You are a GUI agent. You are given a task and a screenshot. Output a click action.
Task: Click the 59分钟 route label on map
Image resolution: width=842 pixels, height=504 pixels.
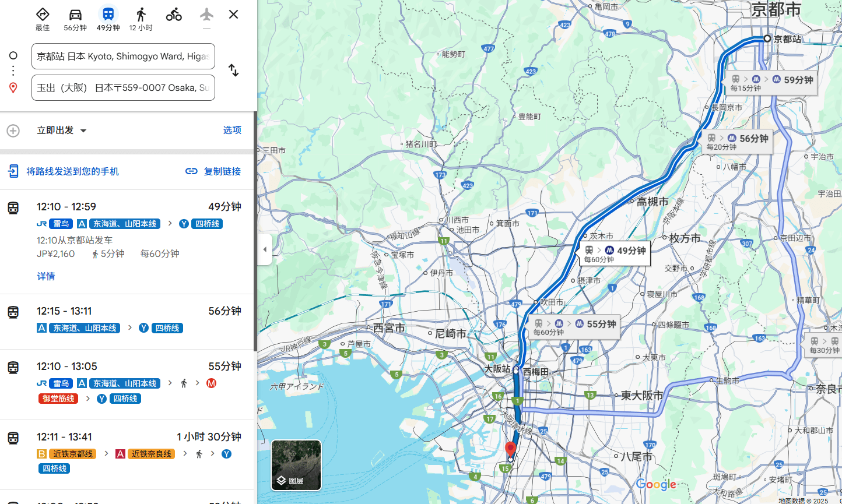(771, 83)
